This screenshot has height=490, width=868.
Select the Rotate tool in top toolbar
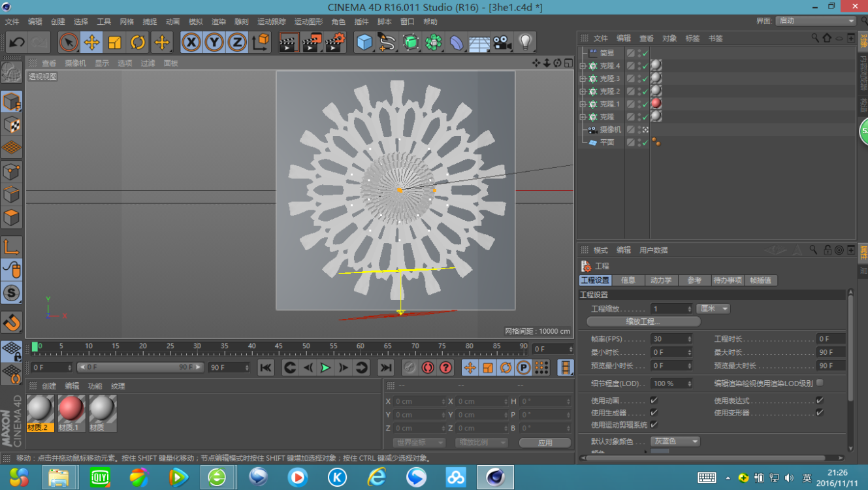pos(138,43)
